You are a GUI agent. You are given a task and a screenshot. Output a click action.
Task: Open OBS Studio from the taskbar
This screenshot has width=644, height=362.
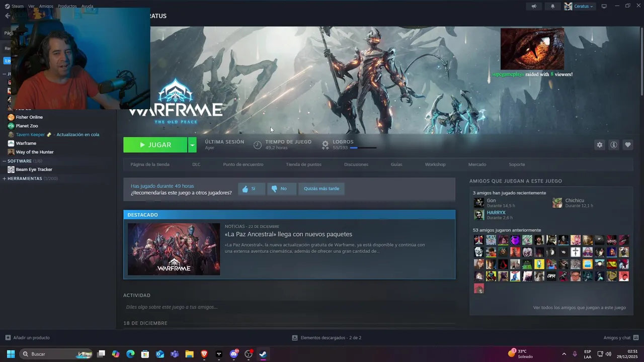248,354
